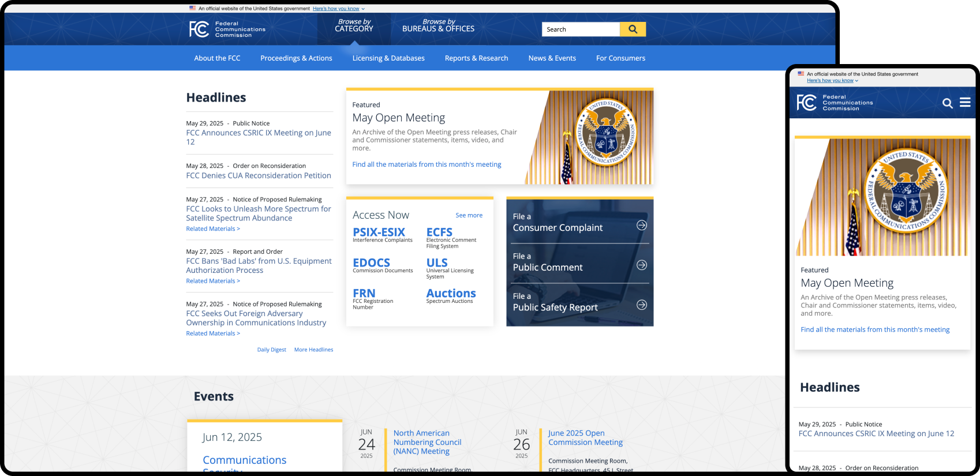Click arrow icon beside Public Safety Report
The width and height of the screenshot is (980, 476).
(x=641, y=305)
